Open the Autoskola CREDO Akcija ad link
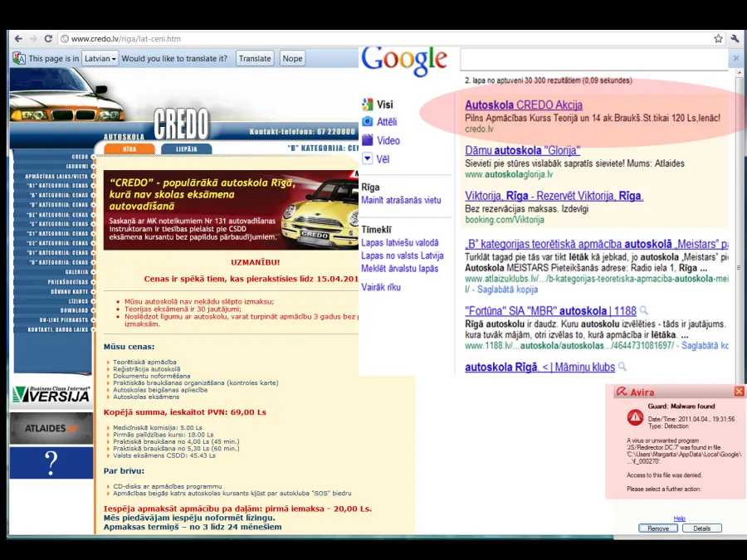747x560 pixels. pyautogui.click(x=524, y=105)
